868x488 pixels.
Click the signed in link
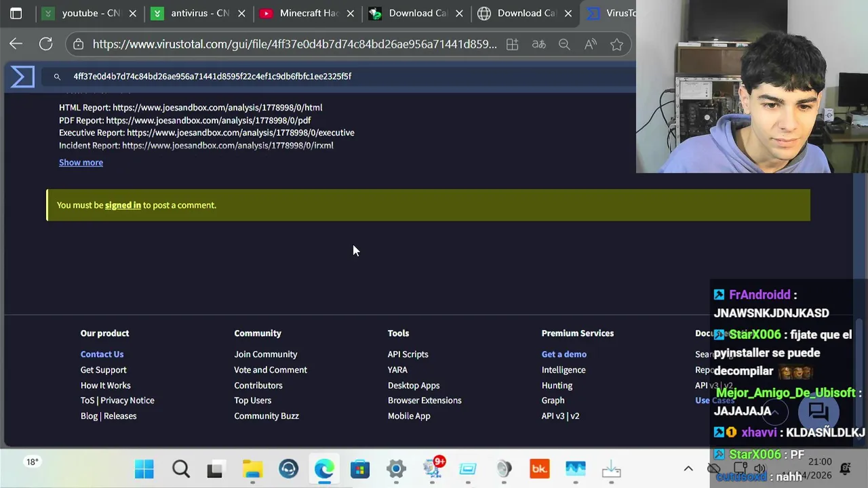[123, 205]
